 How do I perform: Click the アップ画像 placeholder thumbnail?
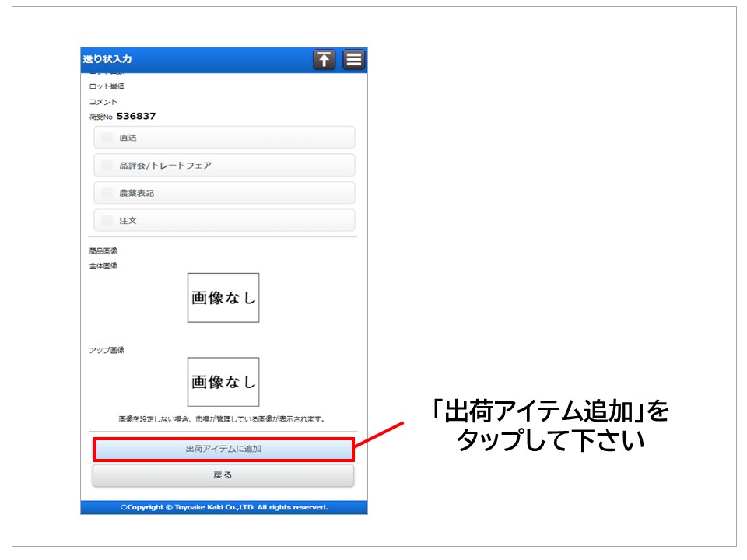(x=223, y=382)
